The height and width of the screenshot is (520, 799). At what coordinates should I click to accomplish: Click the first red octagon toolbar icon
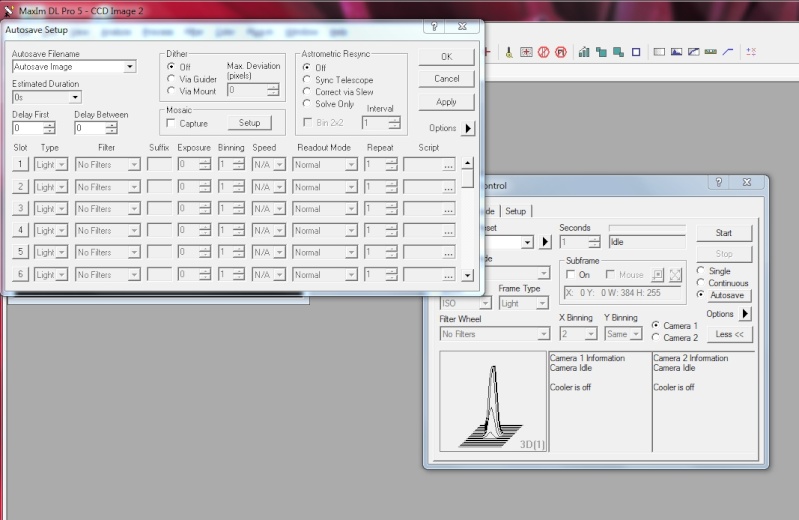[543, 52]
